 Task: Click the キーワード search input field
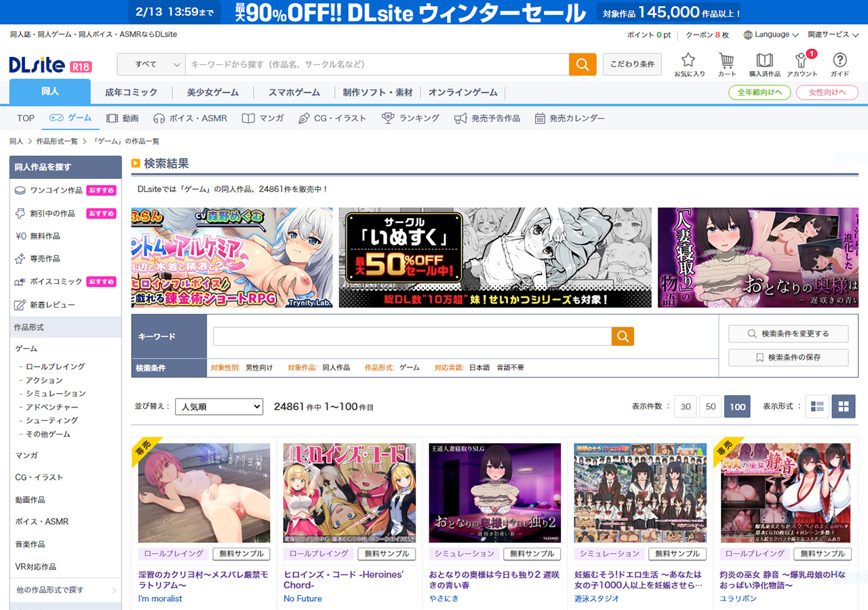coord(412,336)
